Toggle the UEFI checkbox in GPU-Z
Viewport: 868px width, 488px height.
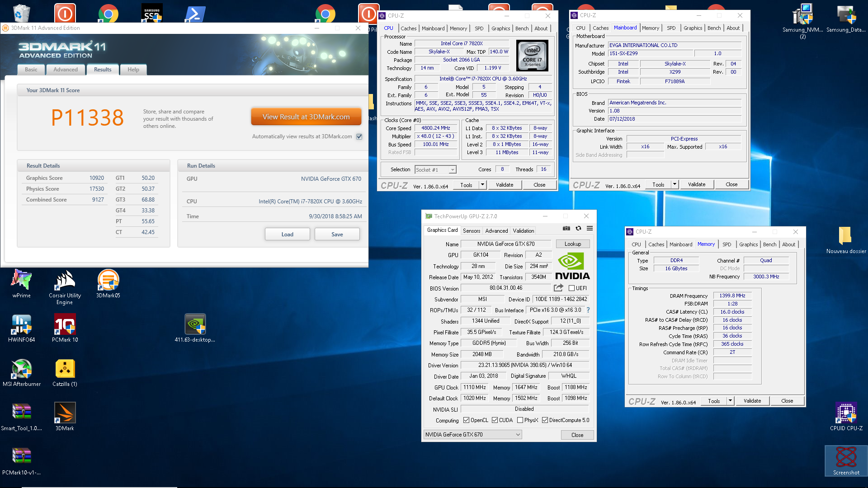tap(571, 288)
